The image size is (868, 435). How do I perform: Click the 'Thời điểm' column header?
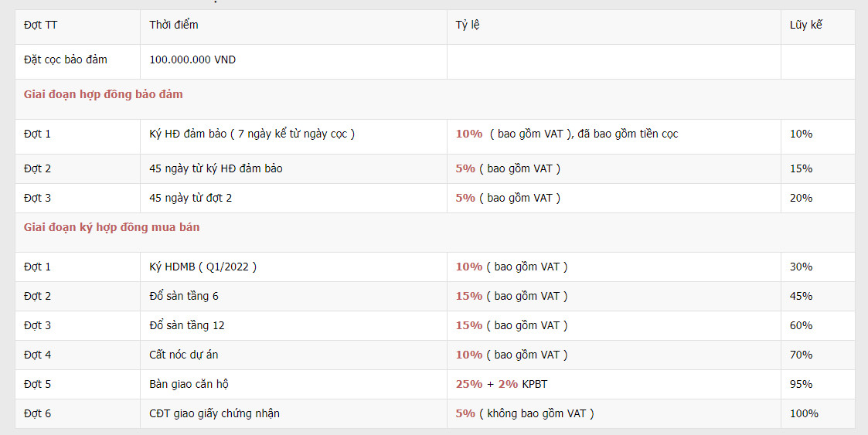point(174,25)
